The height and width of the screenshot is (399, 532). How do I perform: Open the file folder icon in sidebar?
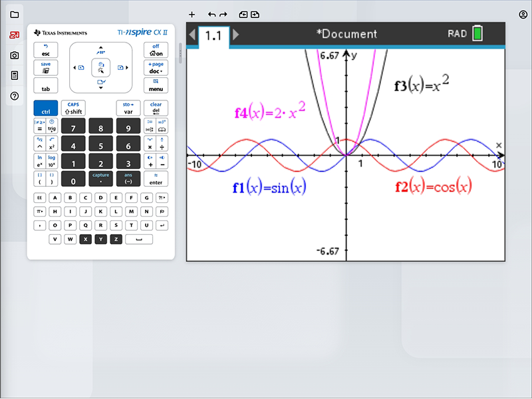click(x=15, y=15)
